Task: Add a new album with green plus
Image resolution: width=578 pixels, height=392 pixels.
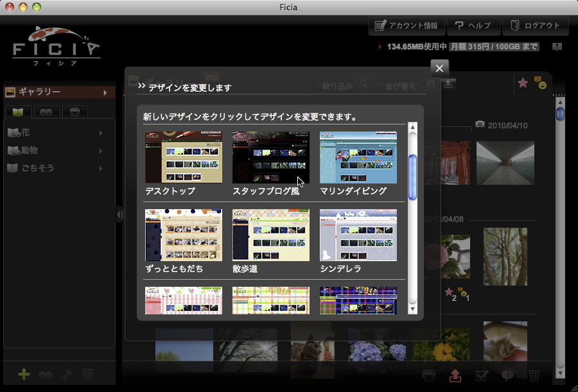Action: point(24,375)
